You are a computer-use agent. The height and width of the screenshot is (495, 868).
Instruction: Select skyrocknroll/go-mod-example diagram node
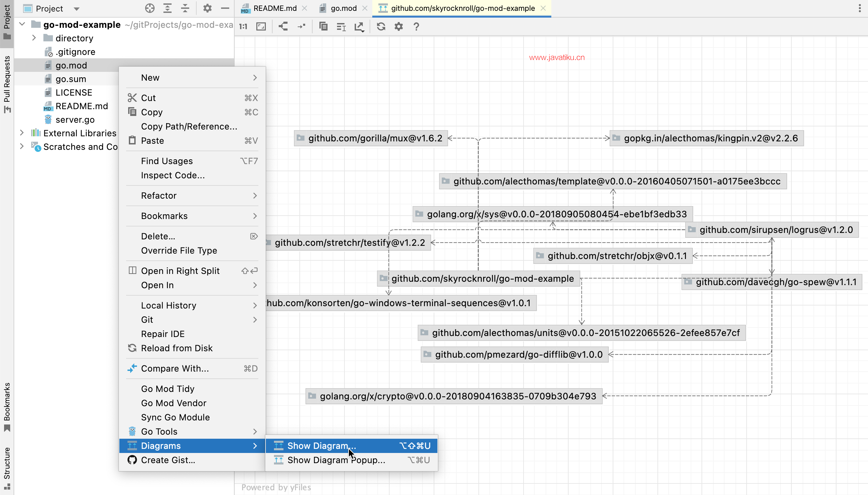click(479, 279)
